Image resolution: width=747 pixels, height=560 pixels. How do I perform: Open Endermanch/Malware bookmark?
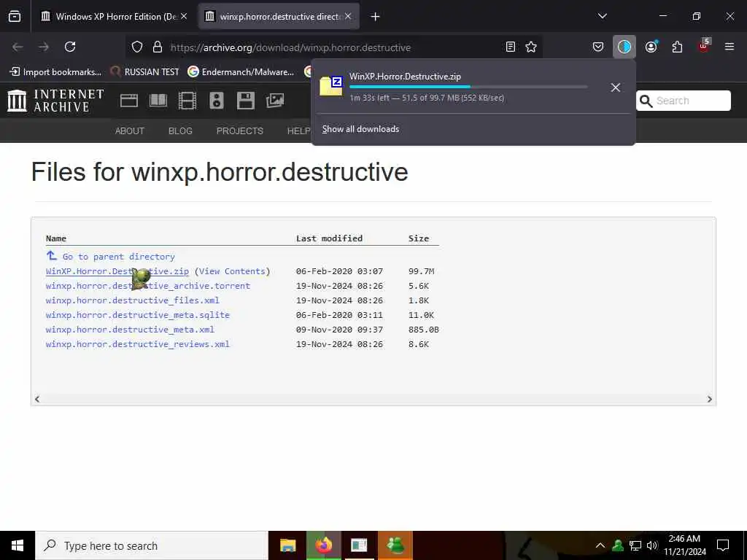[x=241, y=72]
